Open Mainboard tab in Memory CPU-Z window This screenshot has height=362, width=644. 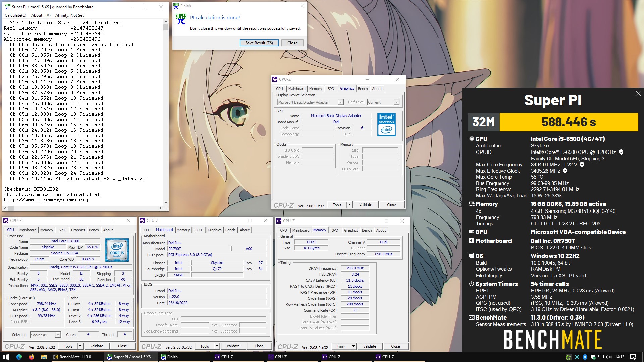301,230
